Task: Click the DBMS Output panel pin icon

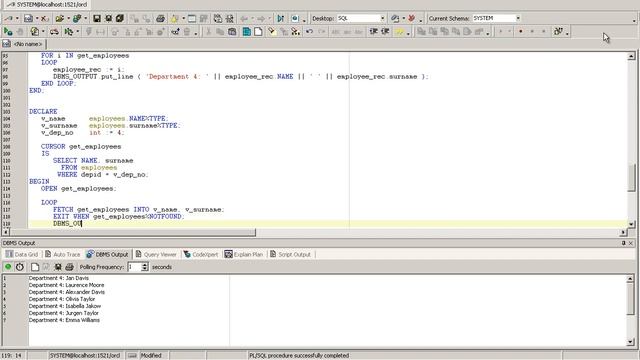Action: (624, 243)
